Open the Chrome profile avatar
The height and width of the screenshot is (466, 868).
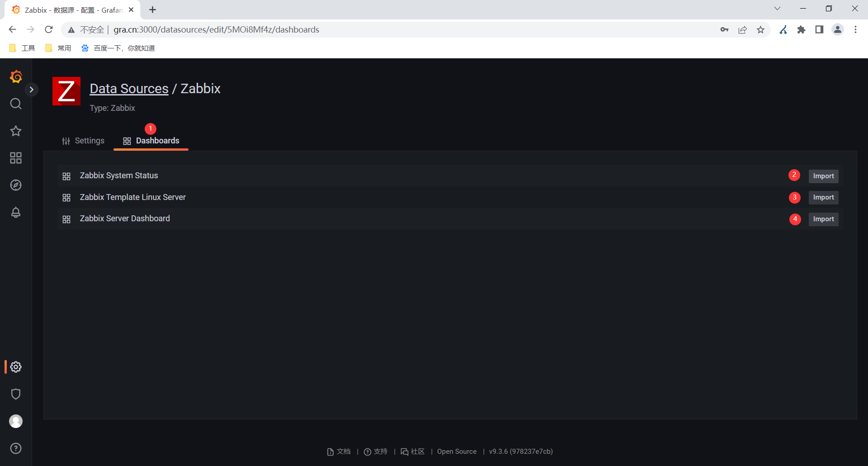click(838, 30)
